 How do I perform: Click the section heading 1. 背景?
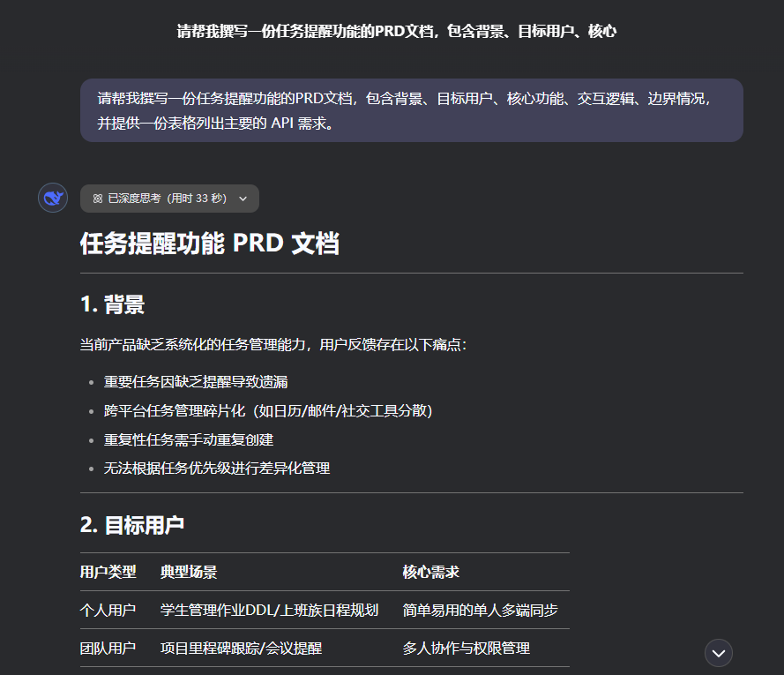pos(114,304)
